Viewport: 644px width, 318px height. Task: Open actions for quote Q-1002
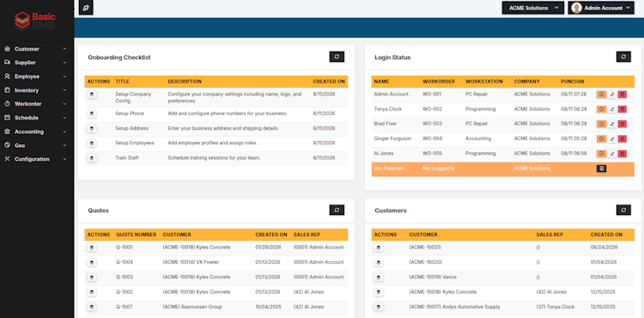[x=92, y=292]
